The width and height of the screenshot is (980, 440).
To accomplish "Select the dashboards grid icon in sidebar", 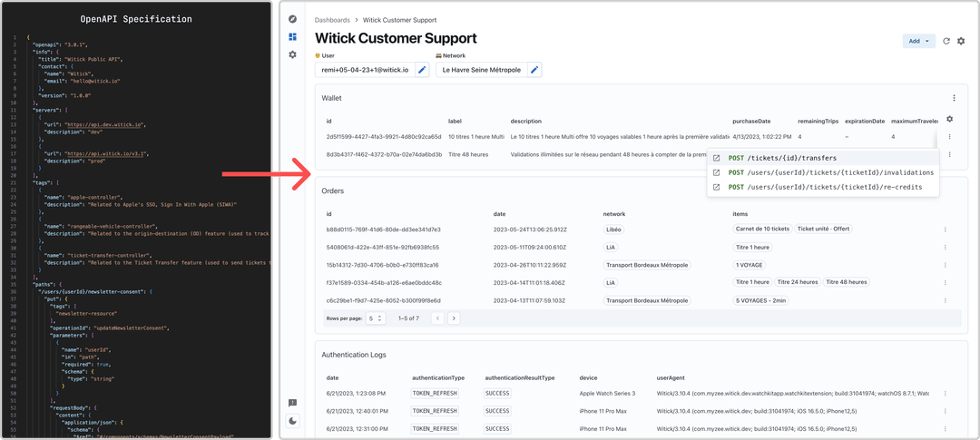I will click(x=292, y=37).
